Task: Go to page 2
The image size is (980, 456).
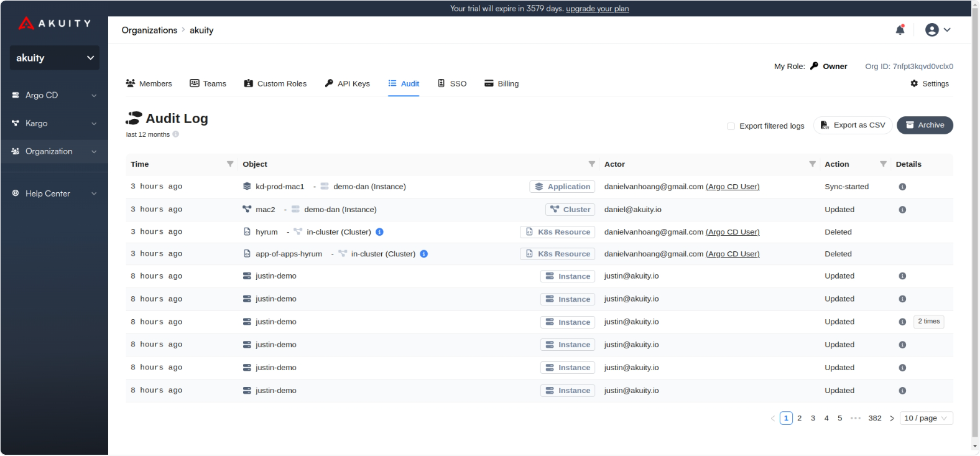Action: pos(800,418)
